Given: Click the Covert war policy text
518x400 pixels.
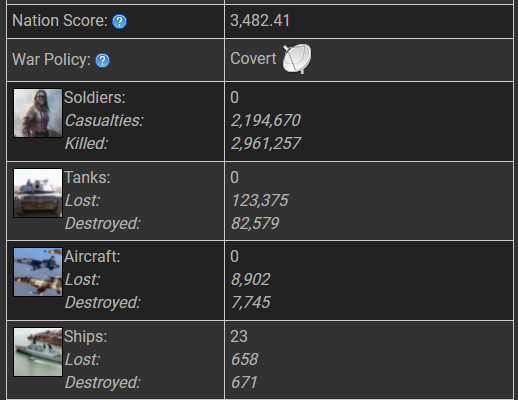Looking at the screenshot, I should coord(253,59).
